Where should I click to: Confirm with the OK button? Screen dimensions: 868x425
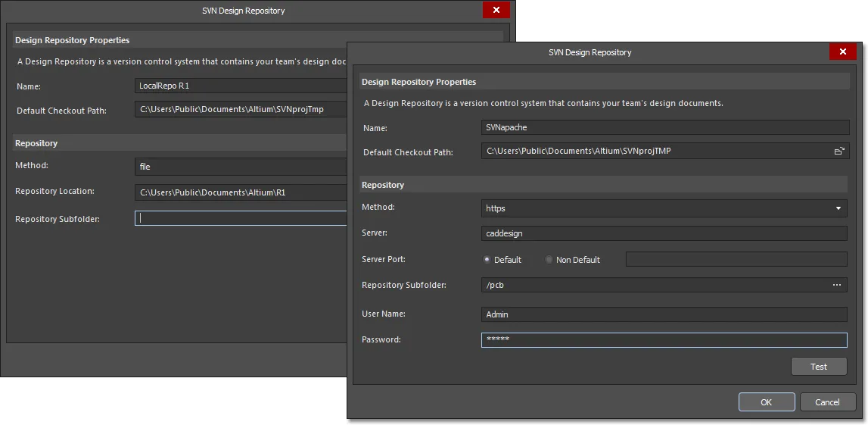pyautogui.click(x=766, y=402)
